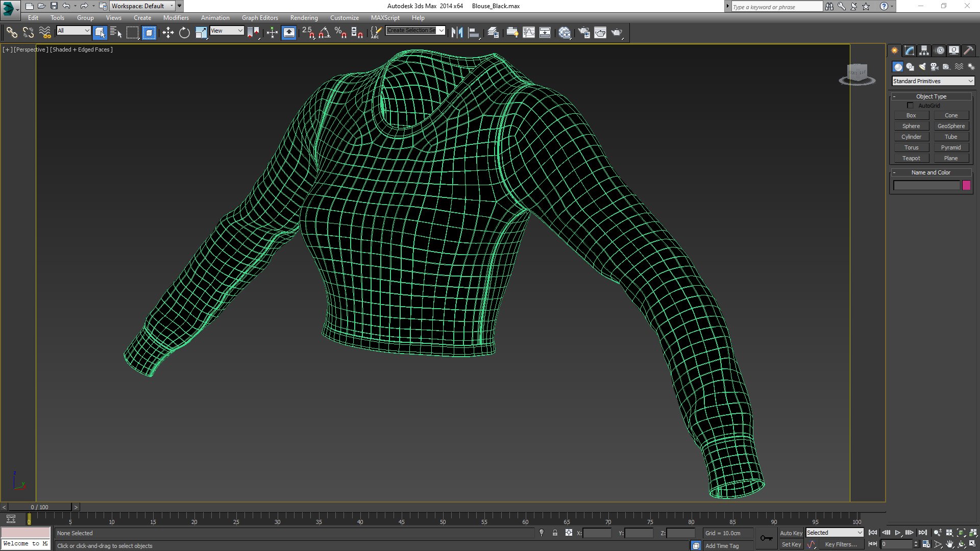Click the Unlink Selection icon

tap(28, 33)
